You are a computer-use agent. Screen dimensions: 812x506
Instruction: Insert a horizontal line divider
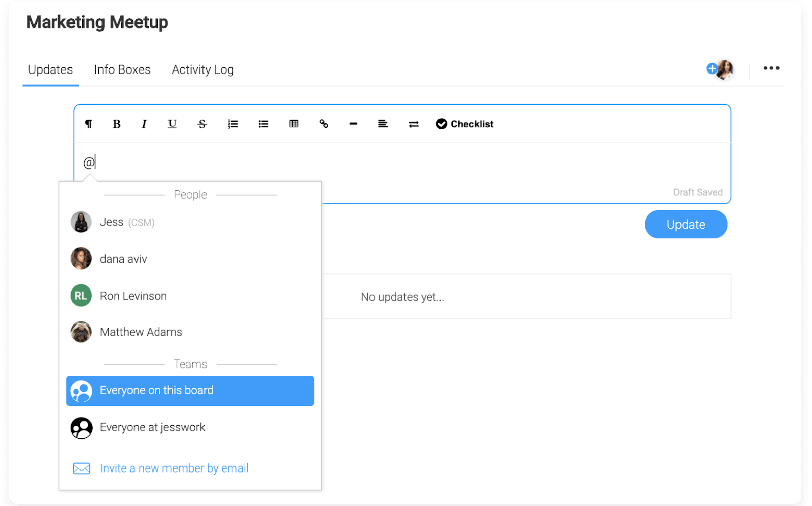click(353, 124)
